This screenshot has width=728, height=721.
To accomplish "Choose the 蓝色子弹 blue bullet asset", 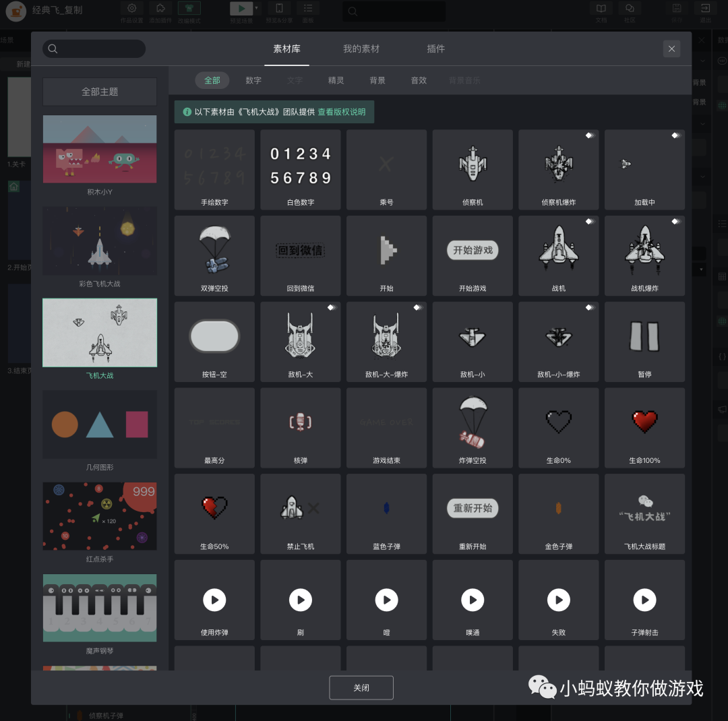I will point(386,513).
